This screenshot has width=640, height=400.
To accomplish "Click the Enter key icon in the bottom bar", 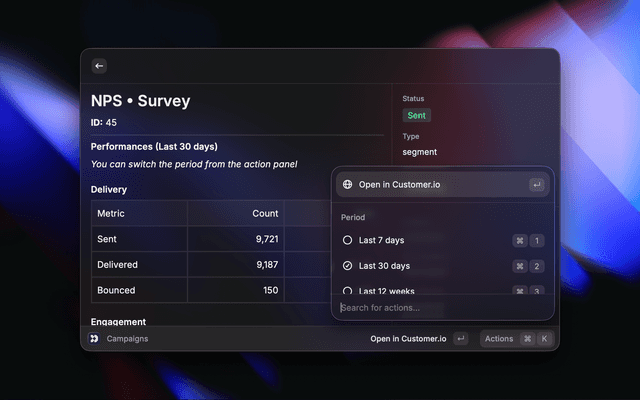I will coord(460,339).
